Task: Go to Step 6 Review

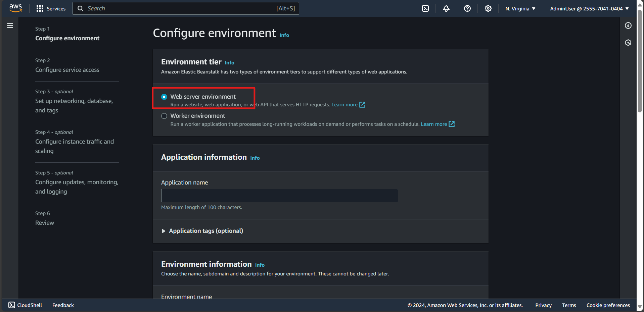Action: (45, 223)
